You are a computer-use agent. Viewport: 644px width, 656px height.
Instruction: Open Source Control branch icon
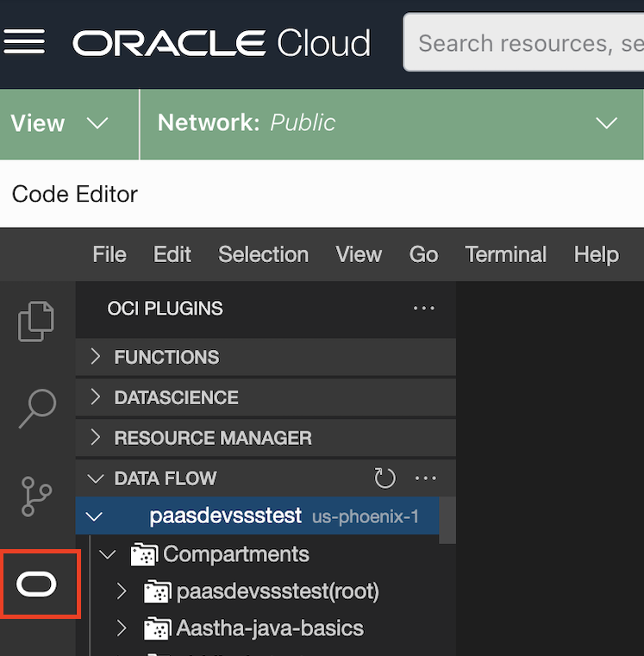point(37,497)
